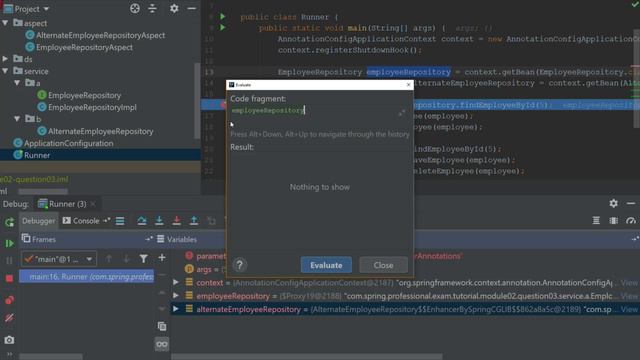Screen dimensions: 640x360
Task: Resume program execution
Action: point(9,244)
